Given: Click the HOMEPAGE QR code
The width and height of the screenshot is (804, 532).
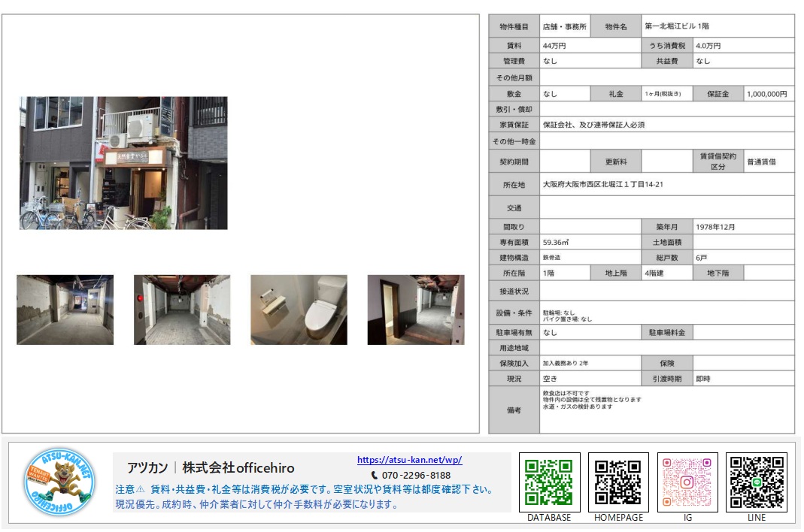Looking at the screenshot, I should (618, 482).
